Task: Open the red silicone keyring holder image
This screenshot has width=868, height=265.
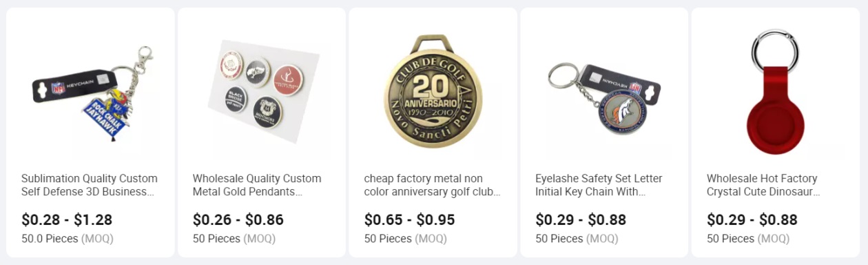Action: click(x=776, y=90)
